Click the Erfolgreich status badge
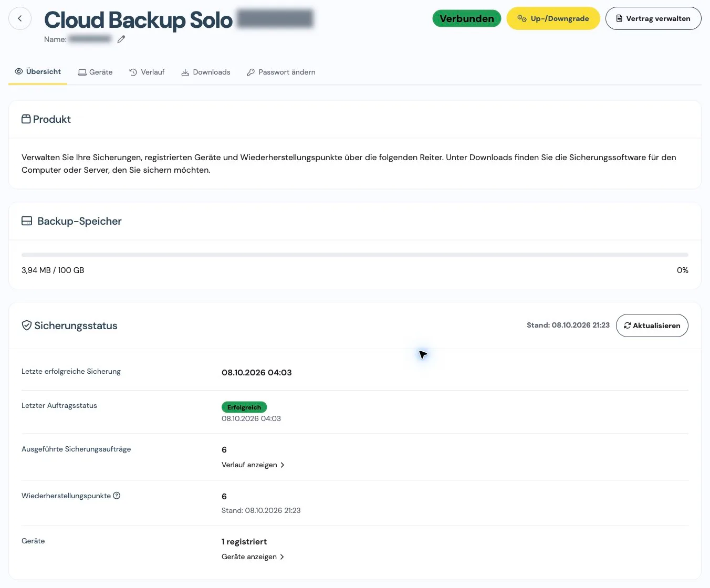 [x=244, y=407]
